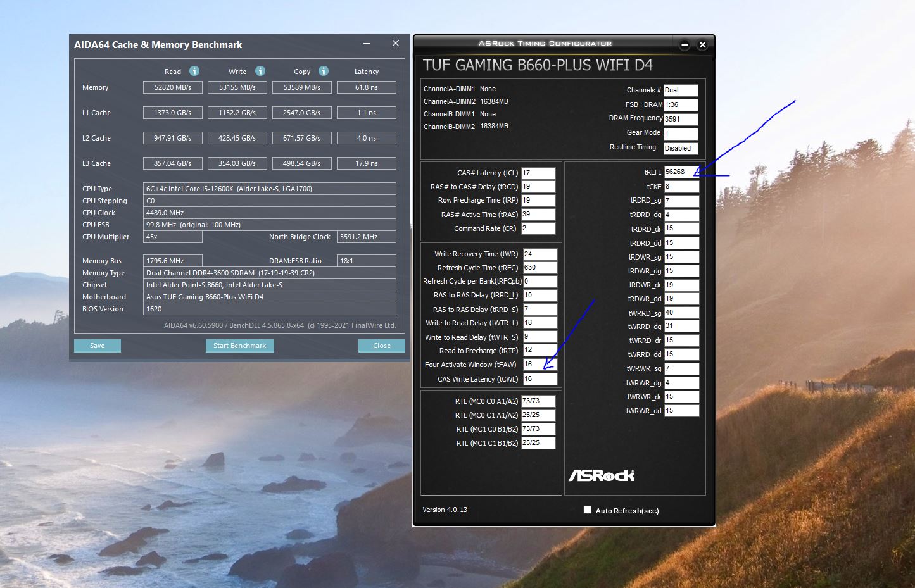Click the RAS# to CAS# Delay (tRCD) field
Viewport: 915px width, 588px height.
(538, 187)
